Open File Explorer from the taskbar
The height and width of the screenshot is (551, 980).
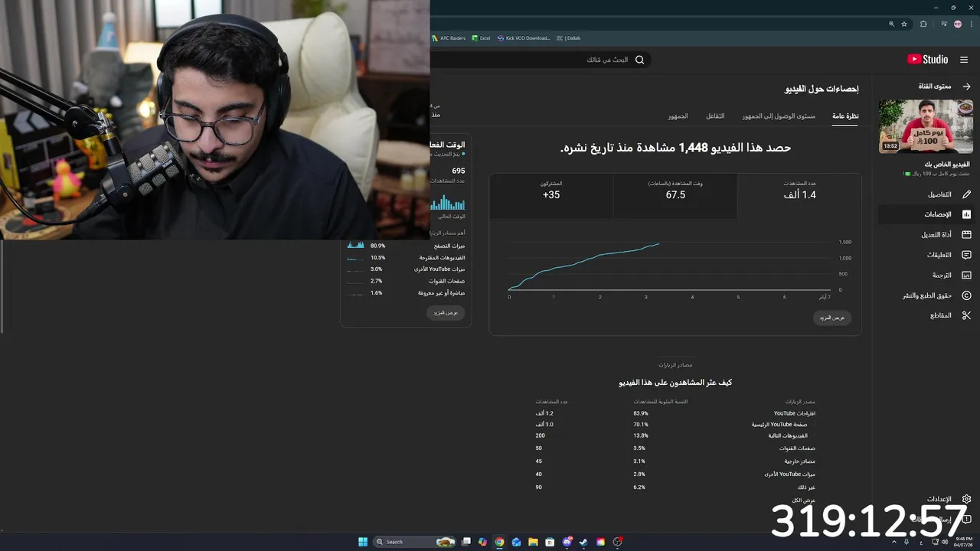coord(533,542)
